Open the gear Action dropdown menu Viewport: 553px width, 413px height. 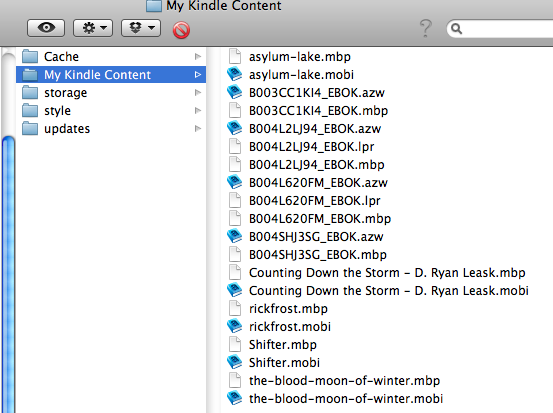point(93,28)
